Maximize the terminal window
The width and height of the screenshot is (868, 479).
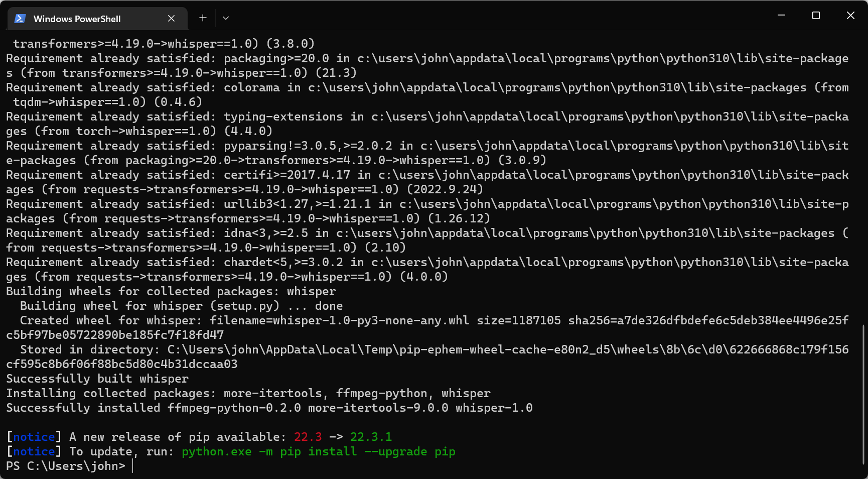pos(816,16)
